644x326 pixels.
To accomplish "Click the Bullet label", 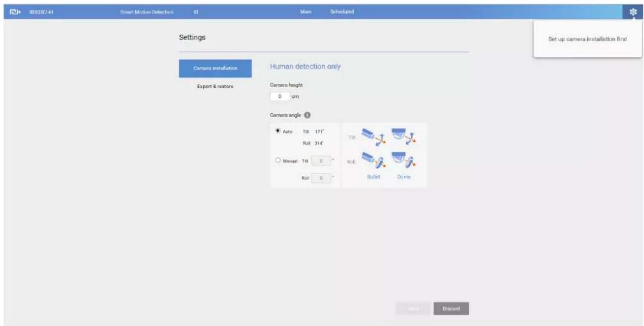I will [x=373, y=177].
